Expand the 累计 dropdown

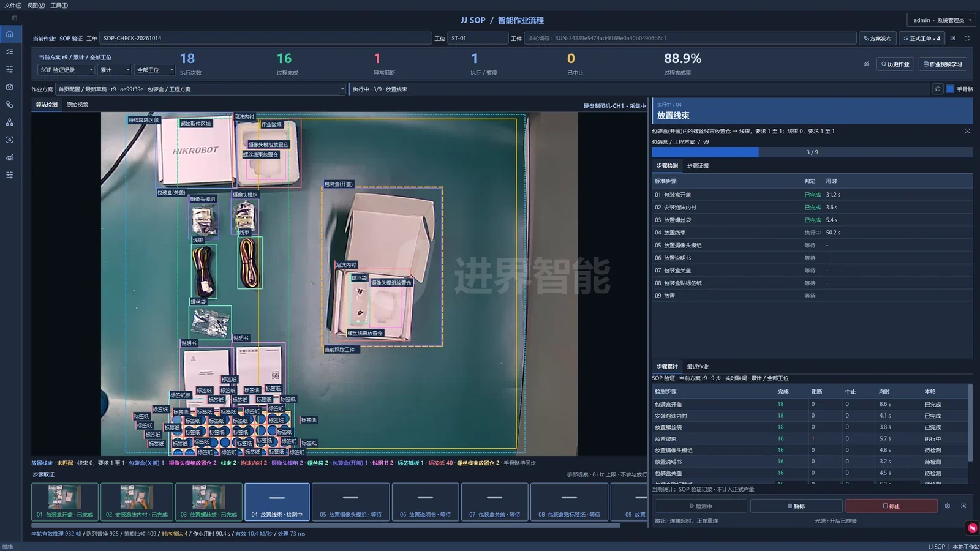(x=115, y=70)
